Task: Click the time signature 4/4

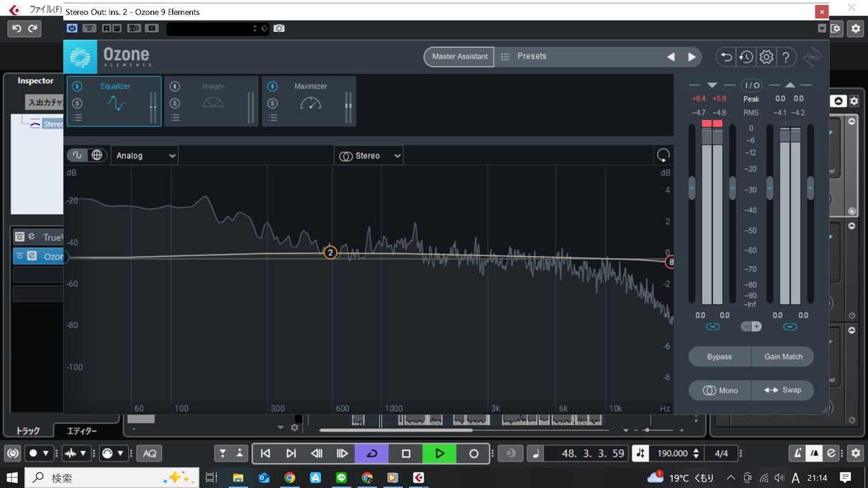Action: (x=721, y=453)
